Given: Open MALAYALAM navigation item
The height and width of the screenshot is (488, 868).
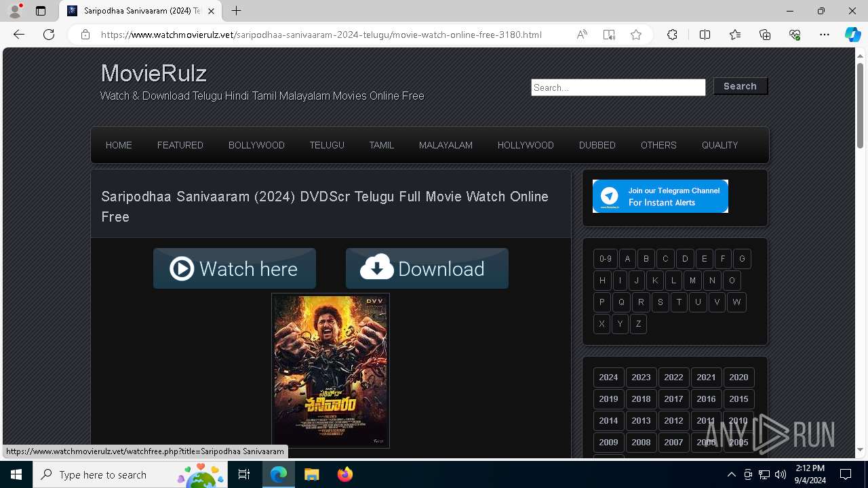Looking at the screenshot, I should pos(446,145).
